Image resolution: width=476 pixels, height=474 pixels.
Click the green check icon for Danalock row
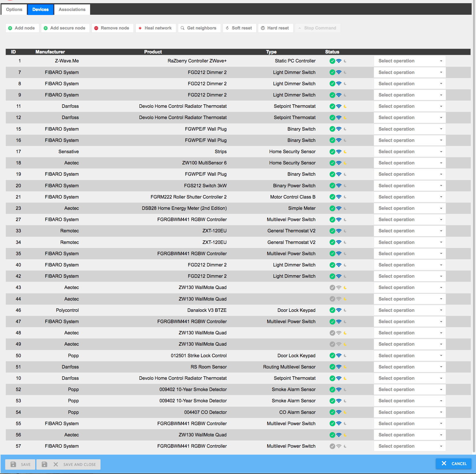coord(332,310)
